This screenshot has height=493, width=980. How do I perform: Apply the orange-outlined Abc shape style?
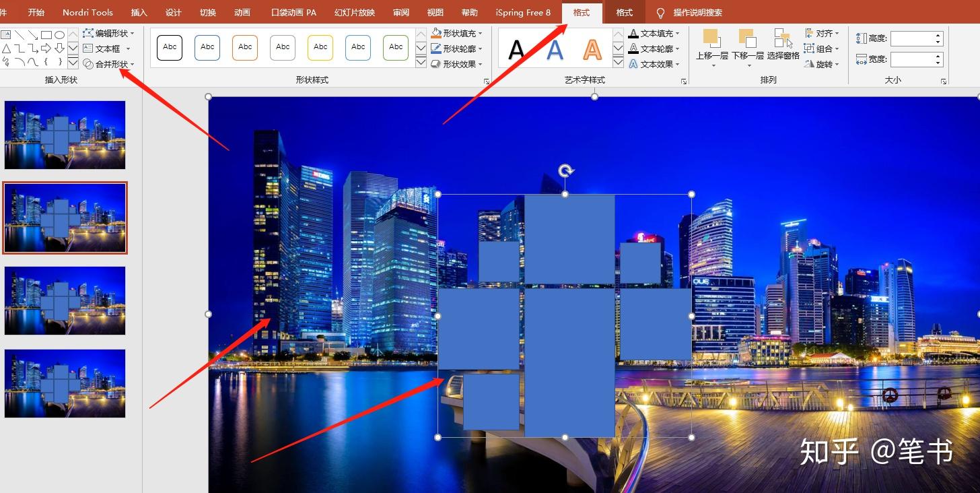pos(245,48)
